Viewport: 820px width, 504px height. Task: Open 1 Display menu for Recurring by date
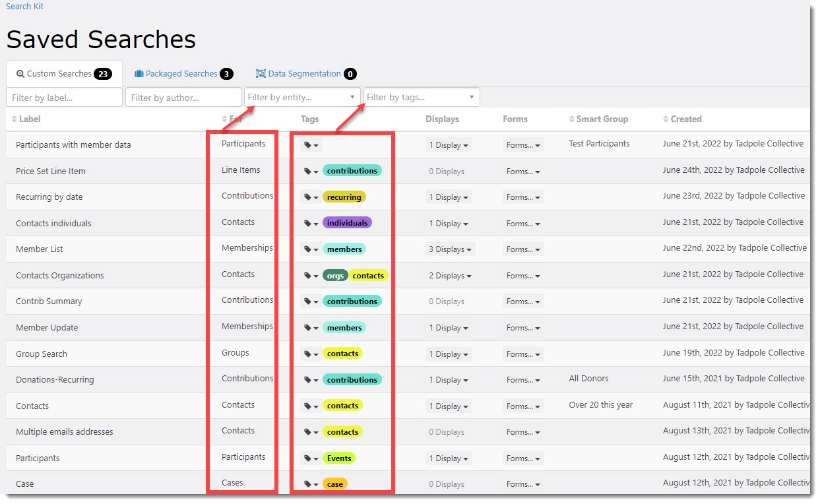449,197
